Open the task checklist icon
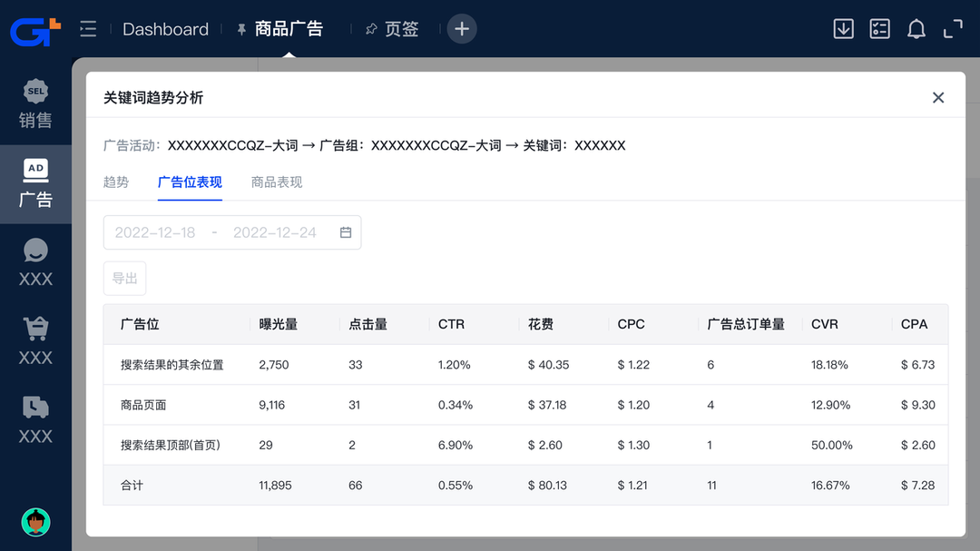Image resolution: width=980 pixels, height=551 pixels. [879, 29]
